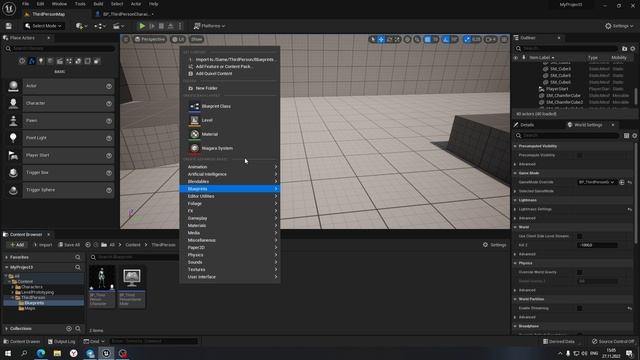Choose Niagara System in the create menu
640x360 pixels.
[229, 148]
